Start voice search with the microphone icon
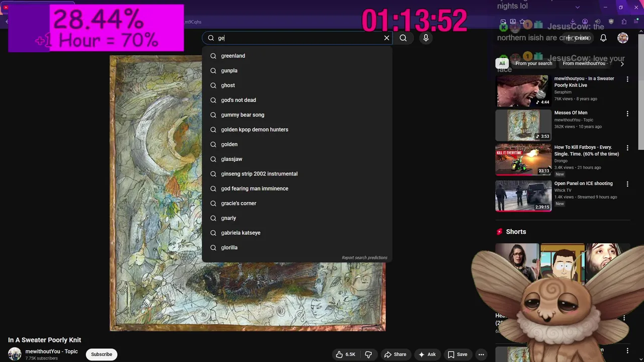The image size is (644, 362). [426, 38]
